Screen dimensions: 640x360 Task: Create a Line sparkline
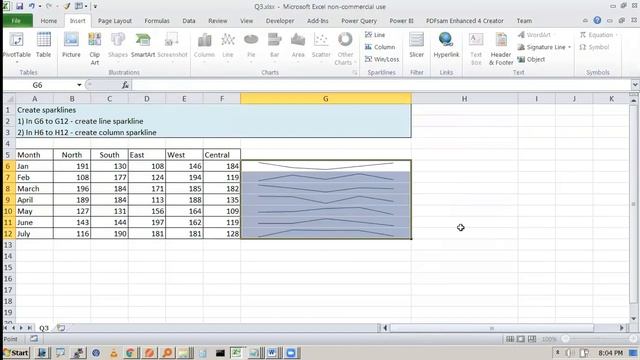coord(375,35)
